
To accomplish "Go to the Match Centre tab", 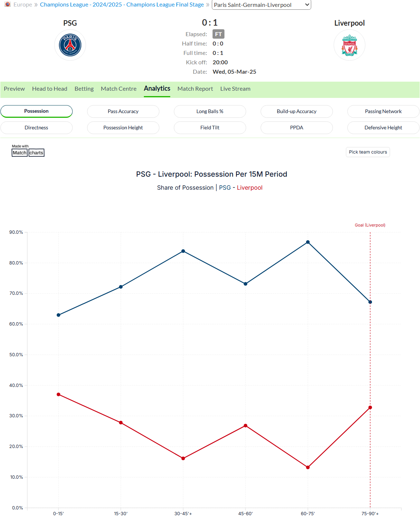I will click(119, 89).
